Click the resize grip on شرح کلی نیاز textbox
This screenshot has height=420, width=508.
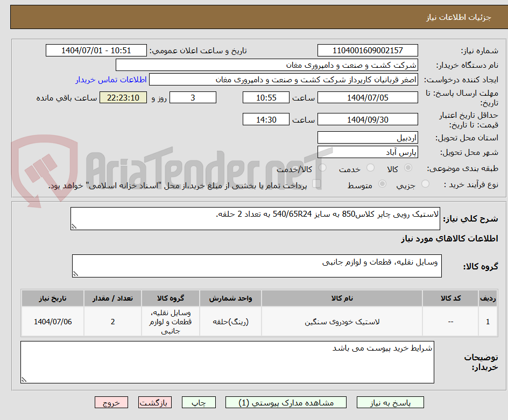75,226
